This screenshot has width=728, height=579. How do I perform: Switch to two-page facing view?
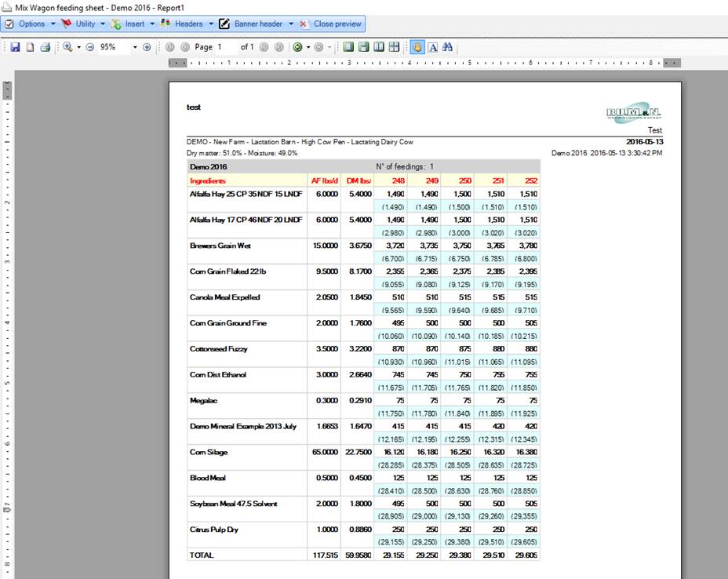pyautogui.click(x=379, y=47)
